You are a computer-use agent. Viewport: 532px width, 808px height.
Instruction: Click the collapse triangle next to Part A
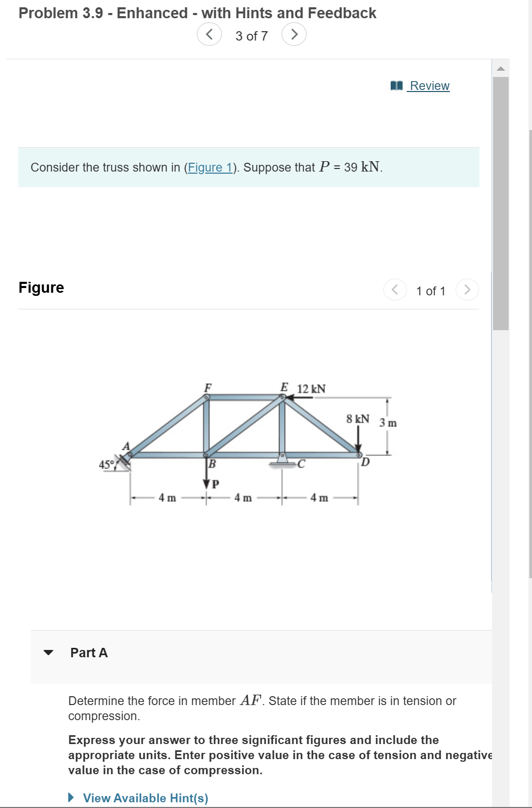[48, 654]
